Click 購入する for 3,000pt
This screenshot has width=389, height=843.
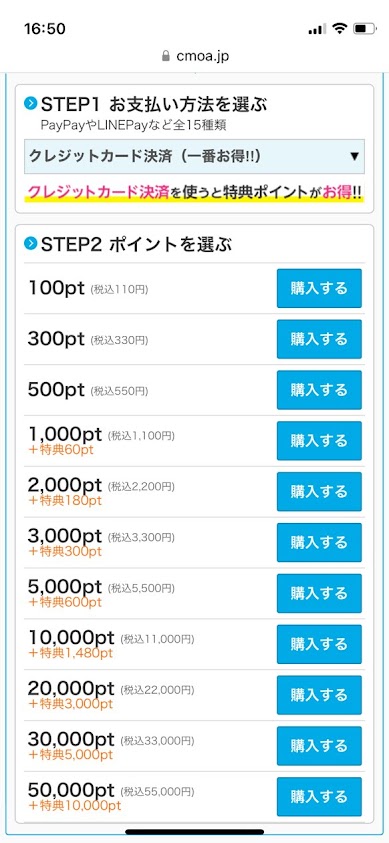click(319, 542)
